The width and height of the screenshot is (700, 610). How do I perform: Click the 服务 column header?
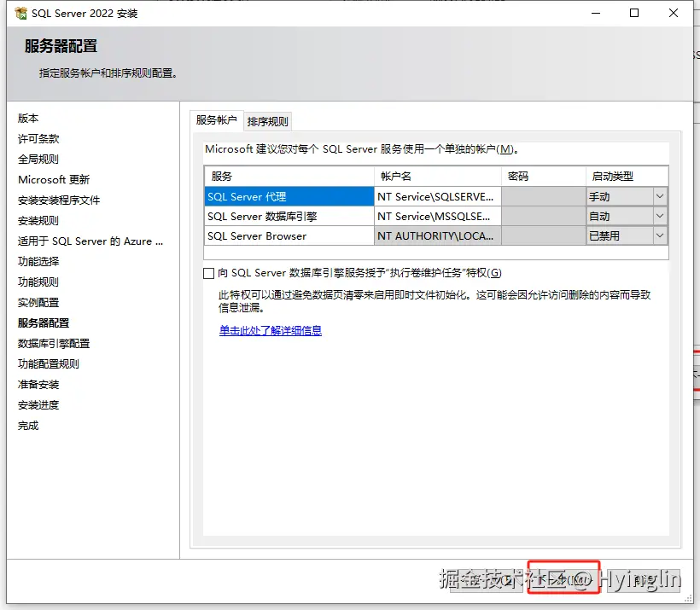pyautogui.click(x=289, y=177)
